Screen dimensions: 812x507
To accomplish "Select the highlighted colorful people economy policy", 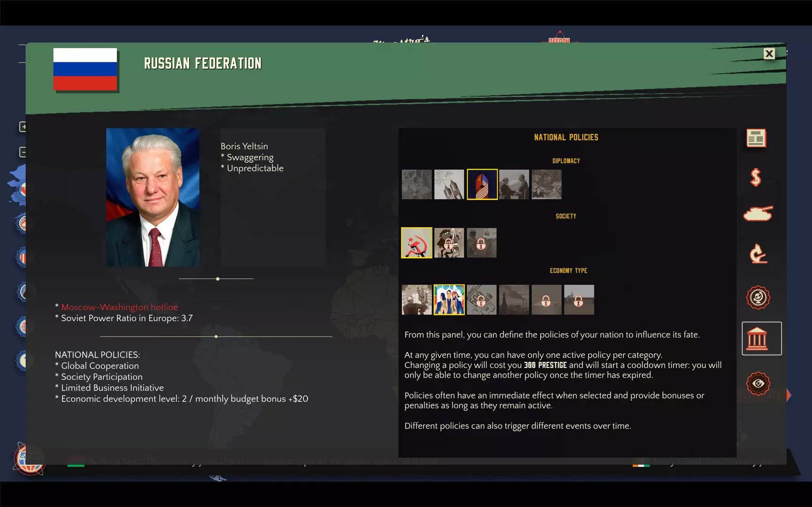I will (449, 300).
